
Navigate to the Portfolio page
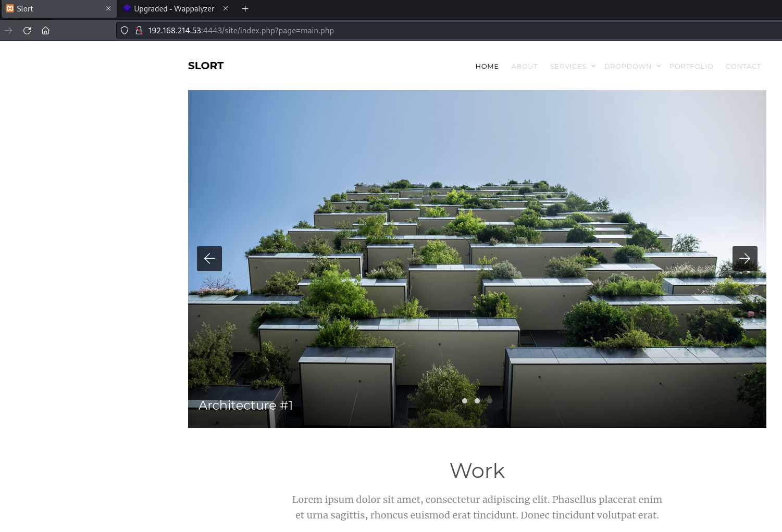pyautogui.click(x=691, y=67)
